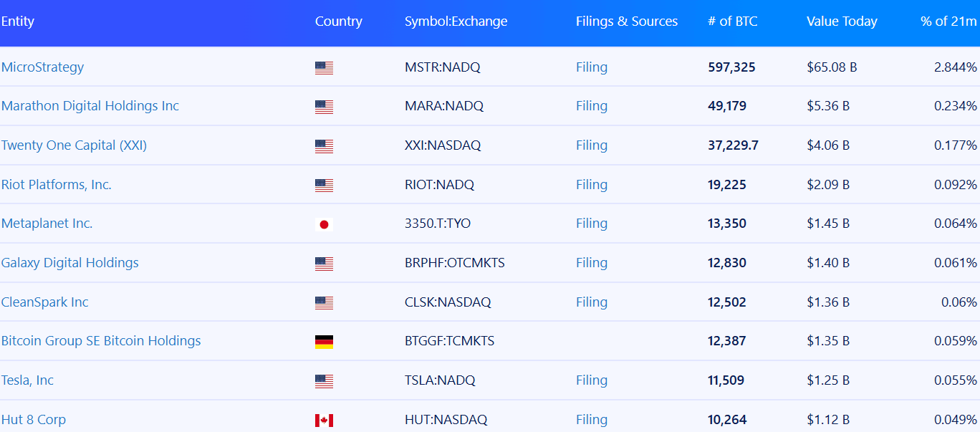Open the Filing link for Tesla, Inc
The image size is (980, 432).
592,380
